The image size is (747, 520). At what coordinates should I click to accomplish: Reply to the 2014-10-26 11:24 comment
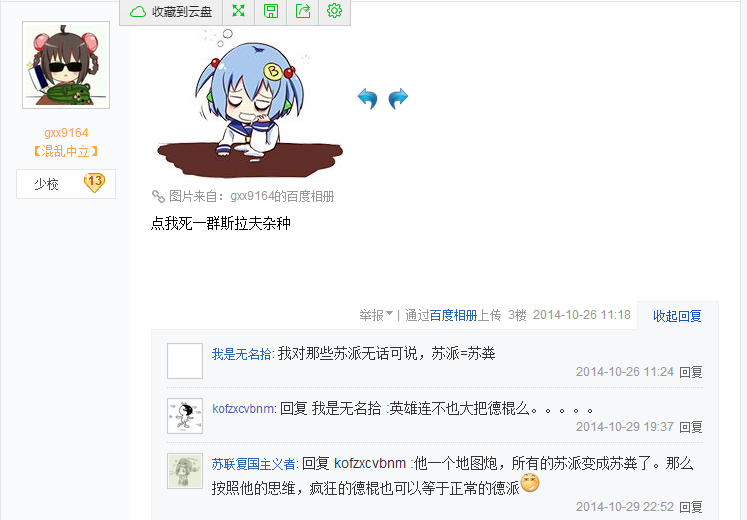pyautogui.click(x=690, y=372)
